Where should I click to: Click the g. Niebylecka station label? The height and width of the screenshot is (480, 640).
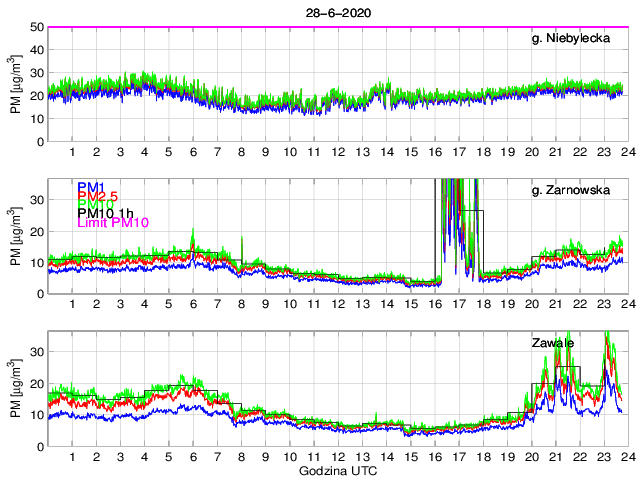click(x=574, y=39)
